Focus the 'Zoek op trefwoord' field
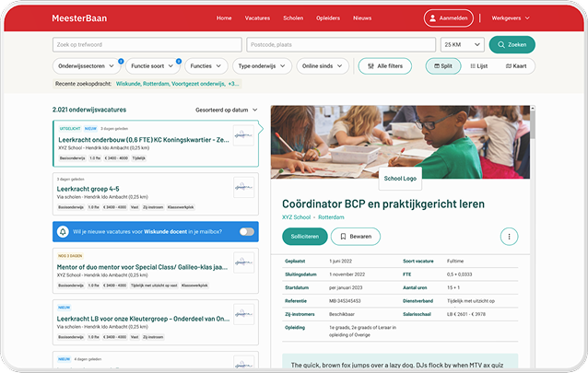 click(147, 44)
